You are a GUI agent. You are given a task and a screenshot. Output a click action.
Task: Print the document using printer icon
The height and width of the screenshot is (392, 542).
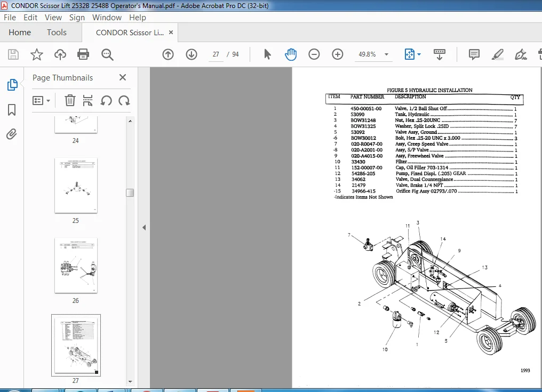[83, 54]
